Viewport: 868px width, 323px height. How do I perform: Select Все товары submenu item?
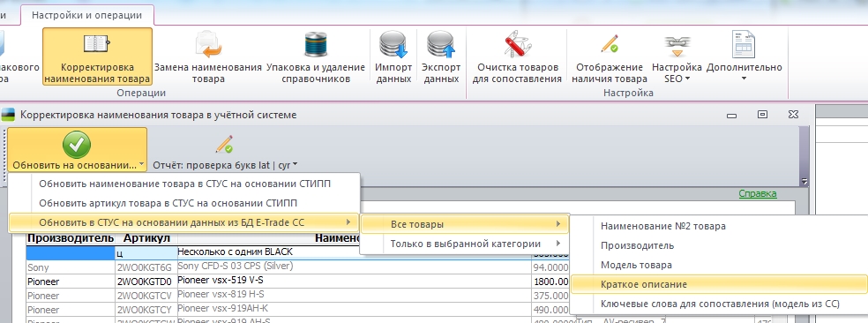tap(465, 224)
